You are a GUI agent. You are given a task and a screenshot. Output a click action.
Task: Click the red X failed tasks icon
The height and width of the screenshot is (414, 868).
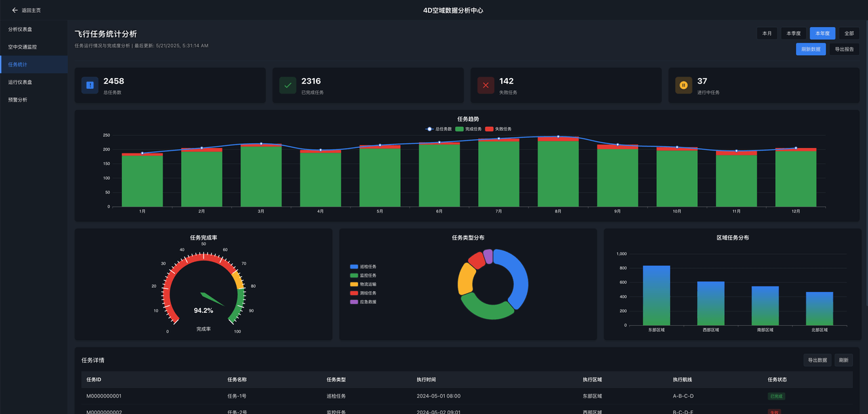[x=486, y=85]
